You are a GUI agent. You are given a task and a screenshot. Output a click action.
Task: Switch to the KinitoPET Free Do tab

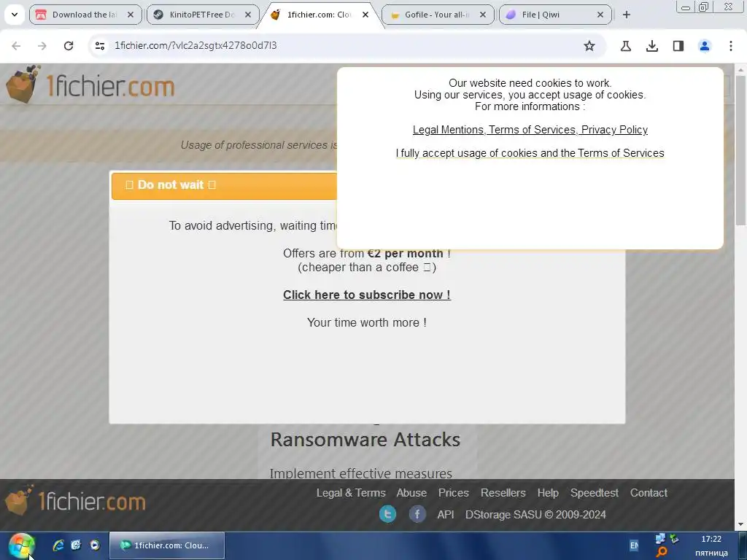203,15
